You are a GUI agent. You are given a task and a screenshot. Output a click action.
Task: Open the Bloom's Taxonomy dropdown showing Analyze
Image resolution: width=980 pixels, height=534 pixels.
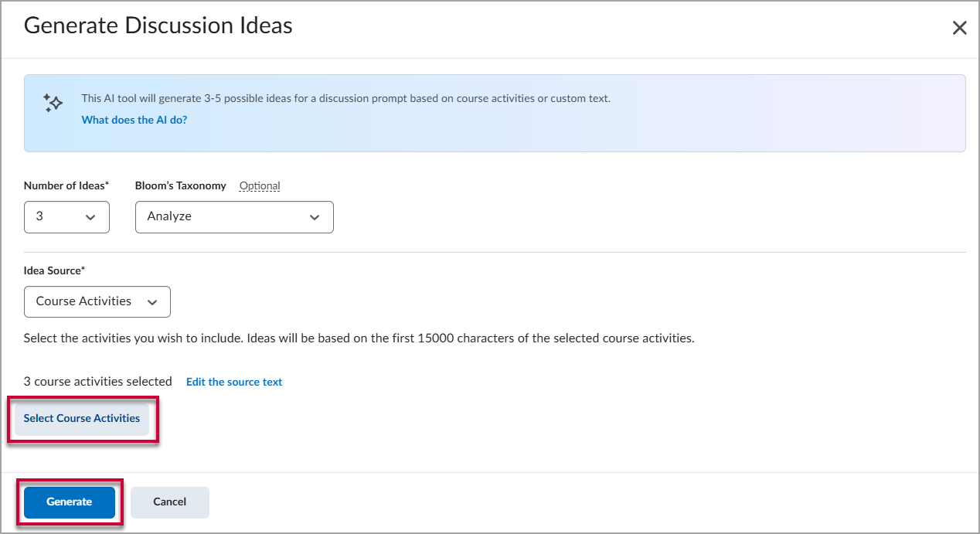[234, 217]
